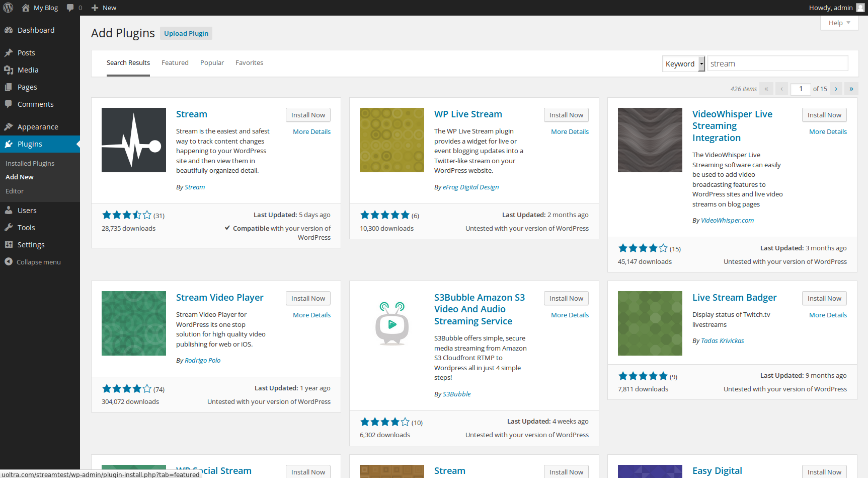The height and width of the screenshot is (478, 868).
Task: Click the Tools wrench icon
Action: pos(9,228)
